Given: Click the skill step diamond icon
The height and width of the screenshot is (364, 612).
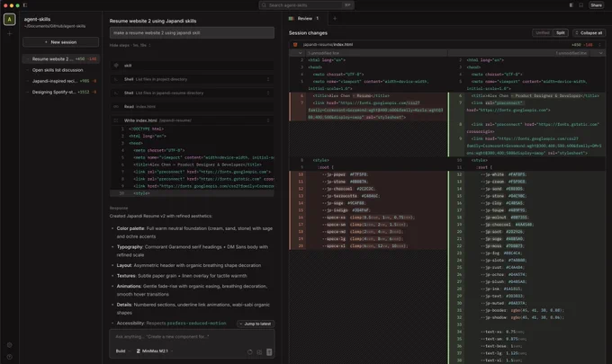Looking at the screenshot, I should click(116, 66).
